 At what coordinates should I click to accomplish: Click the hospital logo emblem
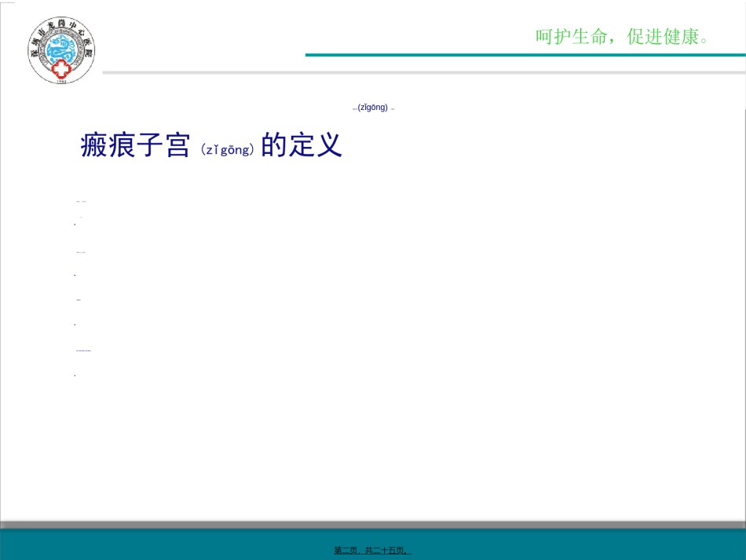[x=61, y=50]
